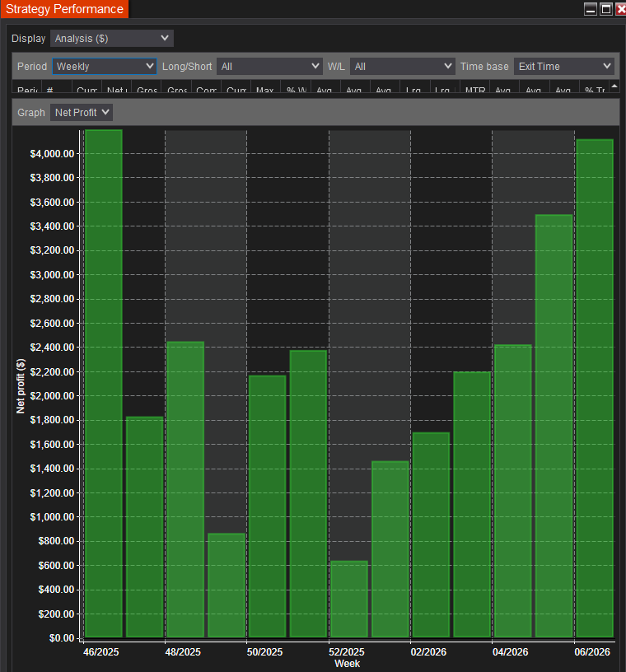Open the W/L filter dropdown

point(402,66)
